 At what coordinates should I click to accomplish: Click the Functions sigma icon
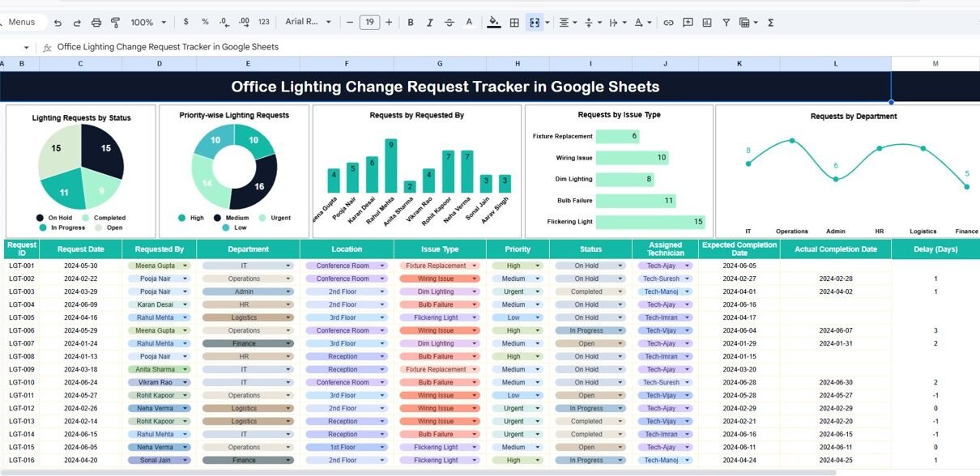[x=770, y=23]
